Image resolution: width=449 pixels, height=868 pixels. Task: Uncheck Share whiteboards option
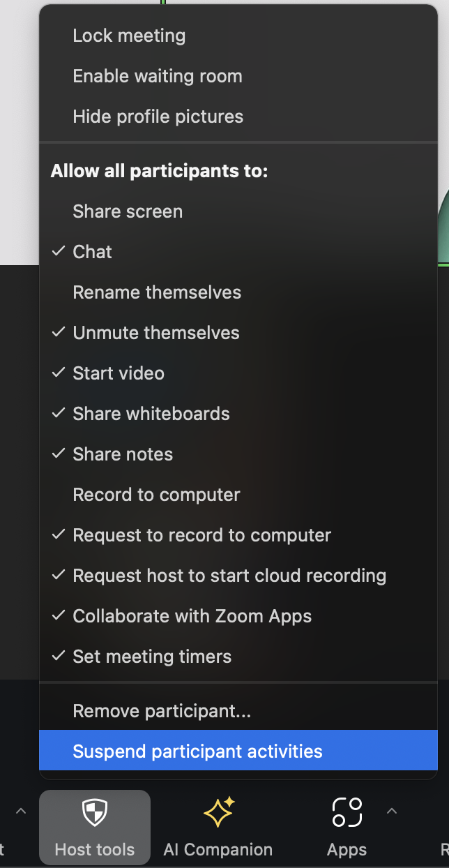[x=151, y=414]
